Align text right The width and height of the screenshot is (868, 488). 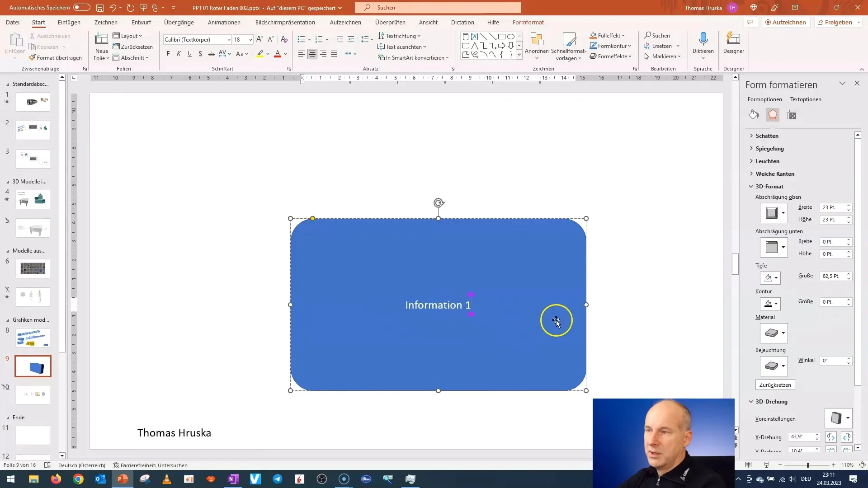tap(323, 54)
